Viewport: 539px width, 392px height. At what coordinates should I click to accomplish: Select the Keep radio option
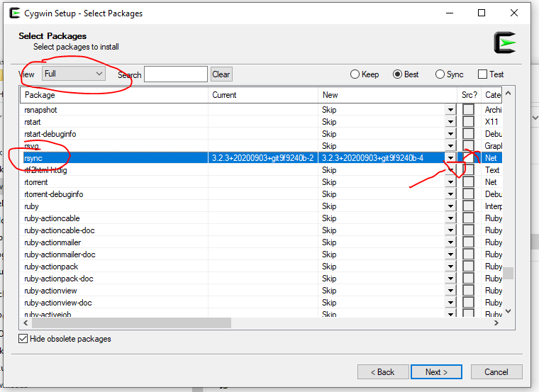365,74
